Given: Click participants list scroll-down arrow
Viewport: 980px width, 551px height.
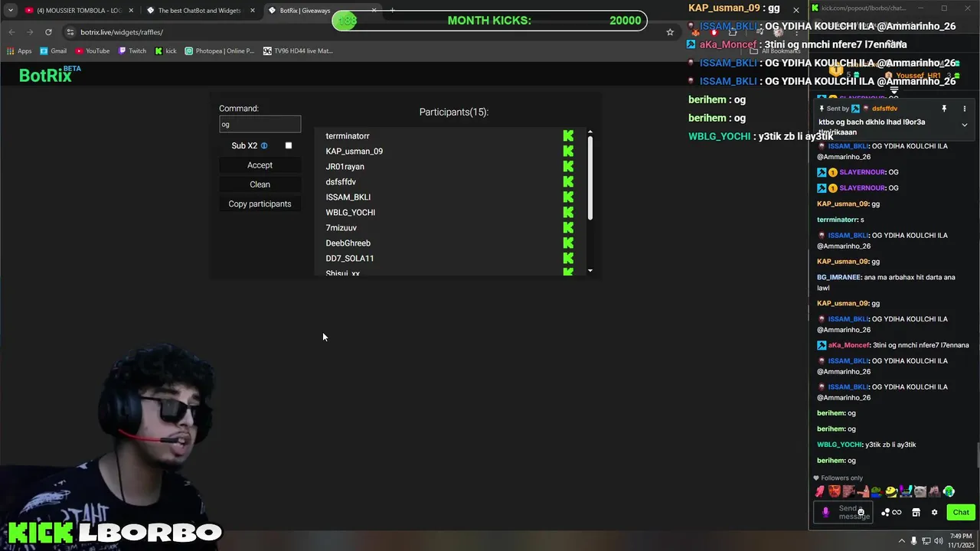Looking at the screenshot, I should pyautogui.click(x=590, y=271).
